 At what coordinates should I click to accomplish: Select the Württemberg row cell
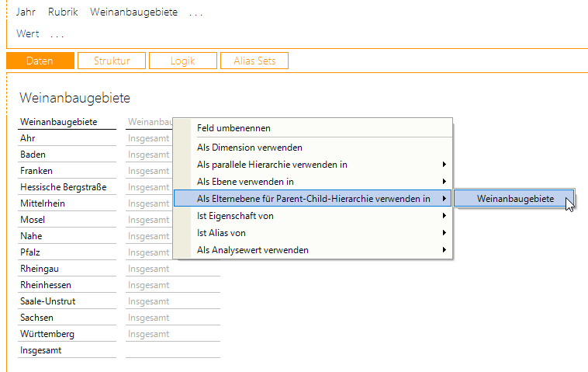click(47, 334)
